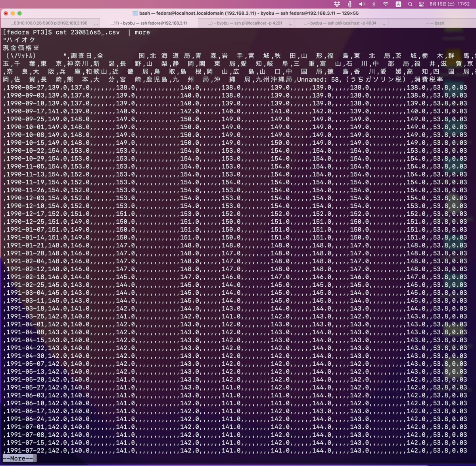476x466 pixels.
Task: Click the "--More--" pager prompt
Action: pyautogui.click(x=18, y=458)
